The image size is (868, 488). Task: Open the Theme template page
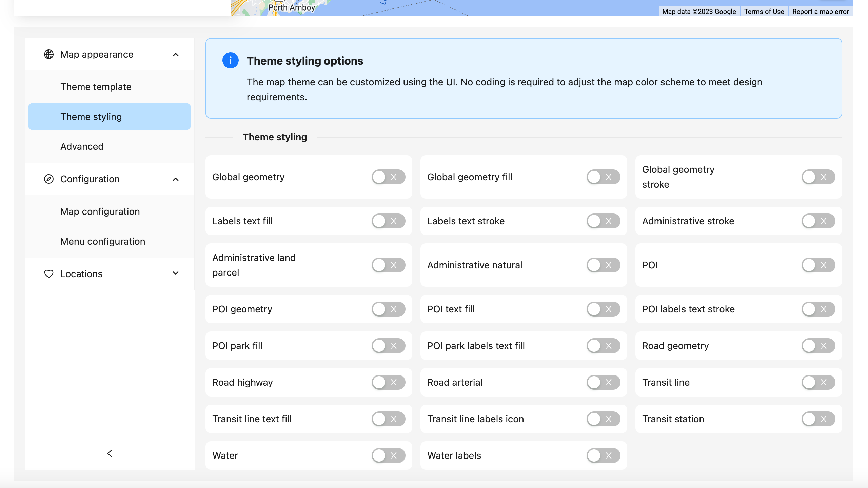96,87
